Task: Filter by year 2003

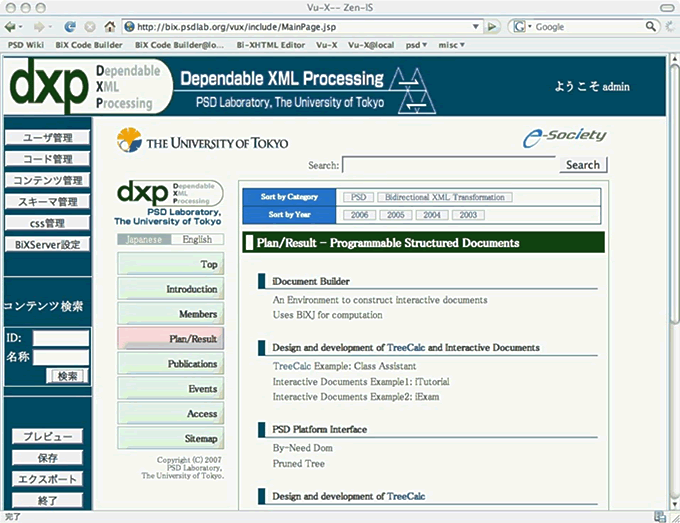Action: click(x=468, y=215)
